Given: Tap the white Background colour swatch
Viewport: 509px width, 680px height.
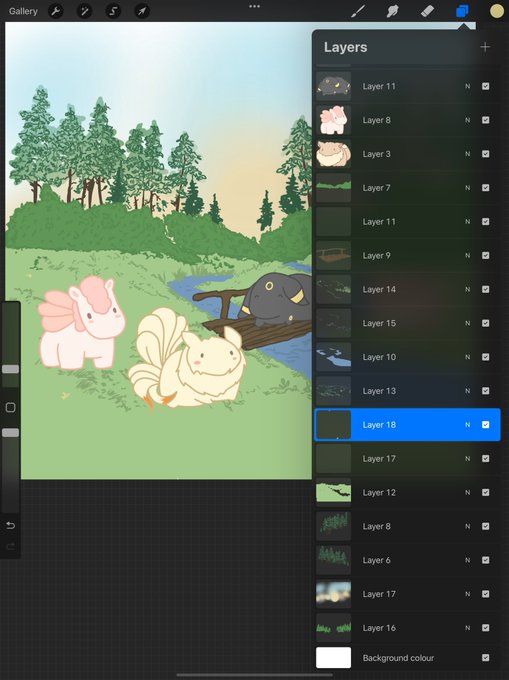Looking at the screenshot, I should pos(333,657).
